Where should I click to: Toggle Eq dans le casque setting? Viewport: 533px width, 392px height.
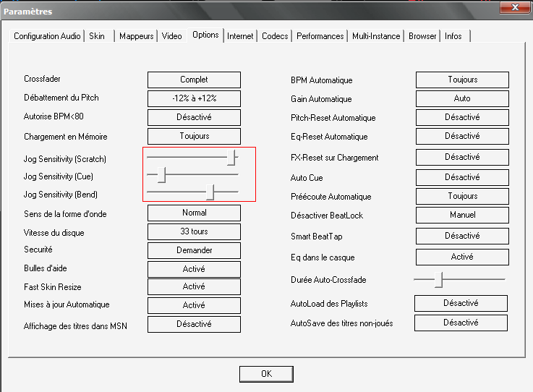(462, 257)
